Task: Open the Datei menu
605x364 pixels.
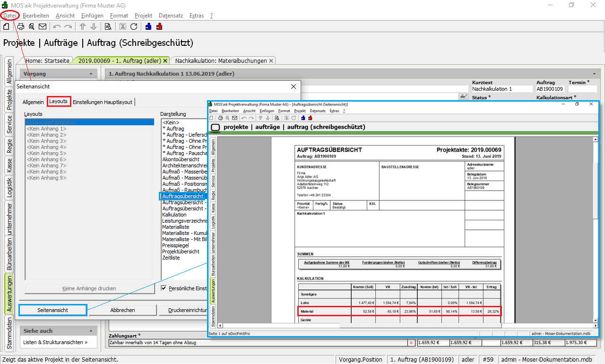Action: [9, 16]
